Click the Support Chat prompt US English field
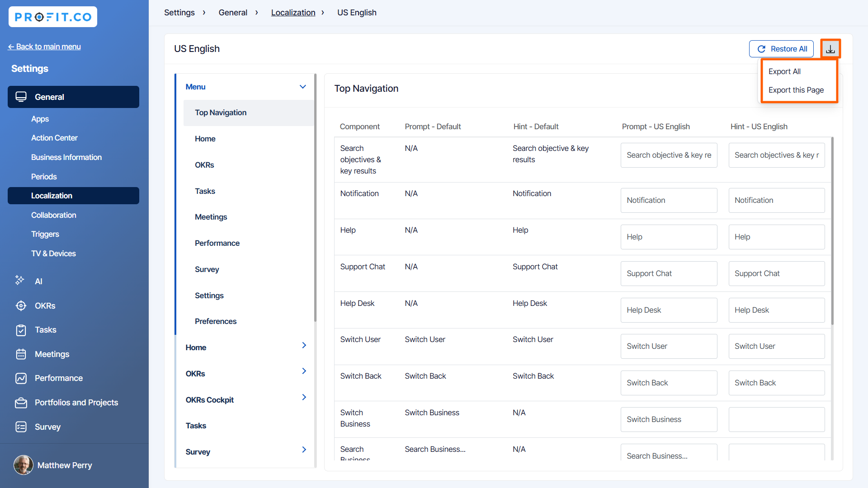The height and width of the screenshot is (488, 868). pyautogui.click(x=669, y=273)
